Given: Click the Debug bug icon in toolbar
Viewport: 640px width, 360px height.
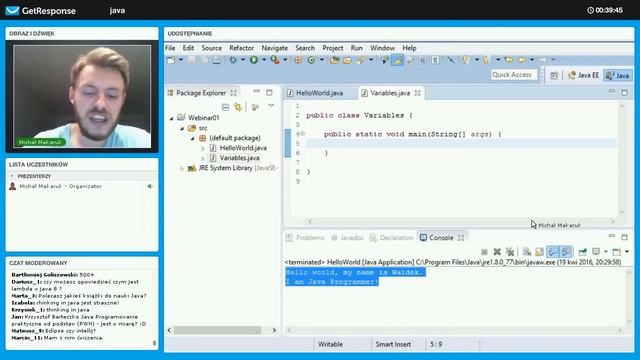Looking at the screenshot, I should pyautogui.click(x=233, y=60).
